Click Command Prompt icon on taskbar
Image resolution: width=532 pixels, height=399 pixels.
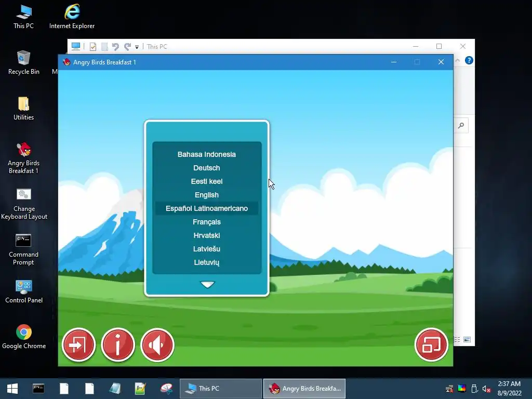38,389
